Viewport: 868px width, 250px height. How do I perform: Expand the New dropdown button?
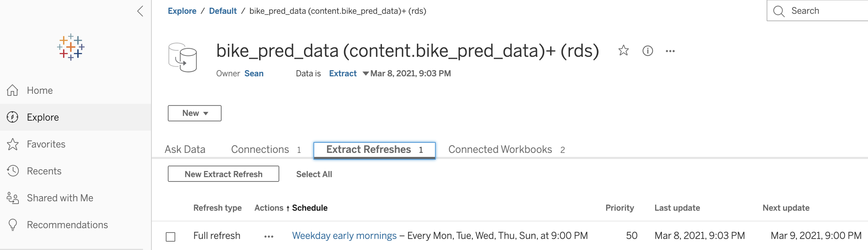point(195,113)
